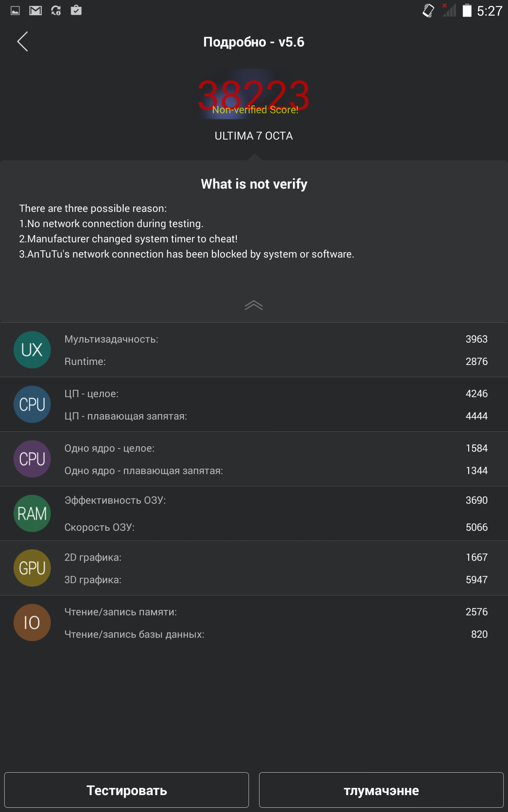This screenshot has width=508, height=812.
Task: Tap the olive GPU category icon
Action: pyautogui.click(x=32, y=568)
